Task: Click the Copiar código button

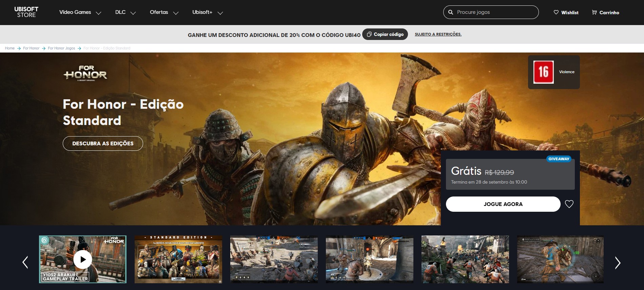Action: 385,34
